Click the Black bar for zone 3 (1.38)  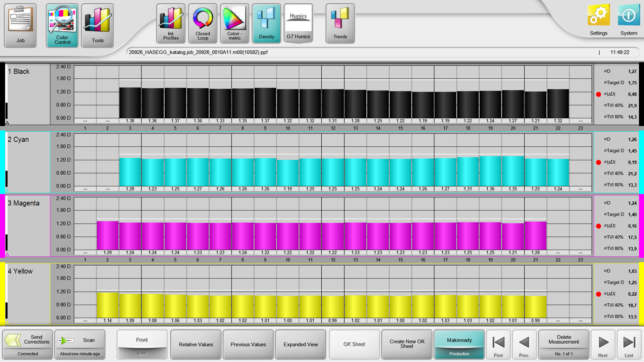[130, 103]
